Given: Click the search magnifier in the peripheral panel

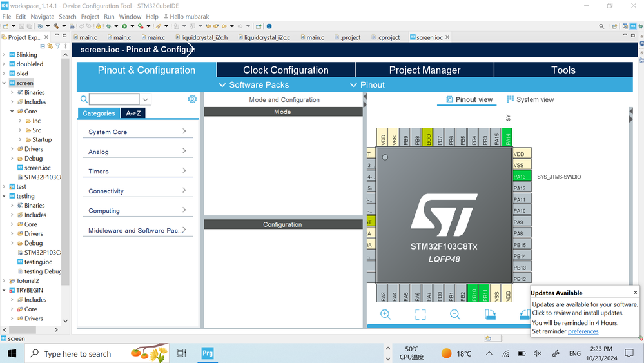Looking at the screenshot, I should pos(84,99).
